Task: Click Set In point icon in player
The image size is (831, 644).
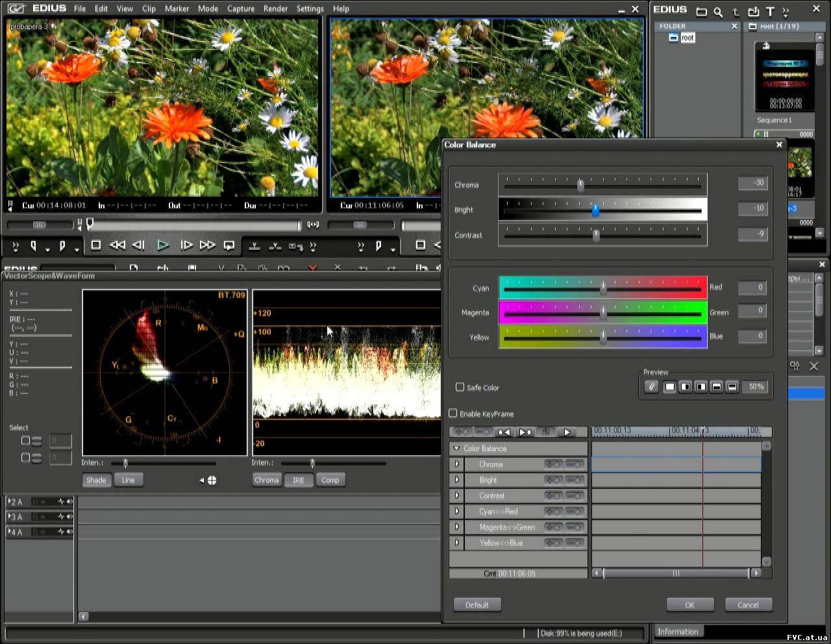Action: [33, 246]
